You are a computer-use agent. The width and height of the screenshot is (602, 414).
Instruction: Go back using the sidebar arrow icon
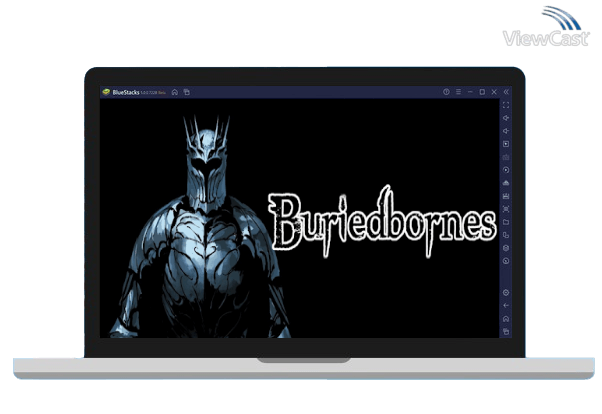[x=506, y=306]
